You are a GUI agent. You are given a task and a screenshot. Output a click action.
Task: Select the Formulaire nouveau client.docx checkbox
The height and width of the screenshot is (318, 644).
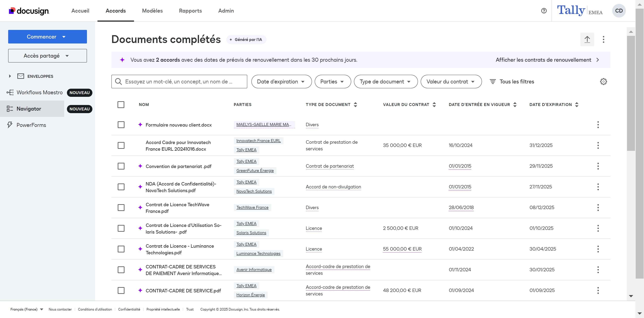(121, 125)
